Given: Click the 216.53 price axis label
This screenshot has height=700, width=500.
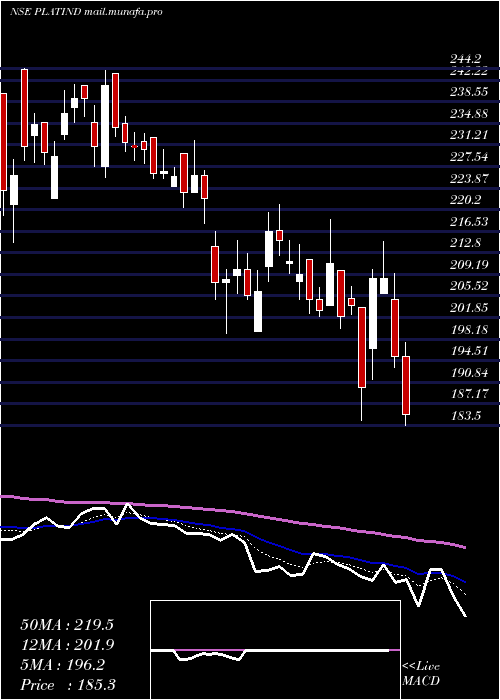Looking at the screenshot, I should 468,221.
